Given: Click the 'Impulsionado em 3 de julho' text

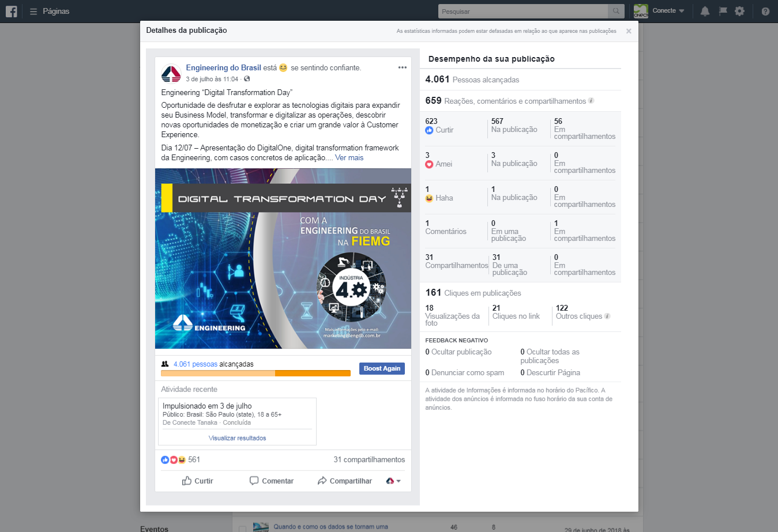Looking at the screenshot, I should (x=207, y=406).
